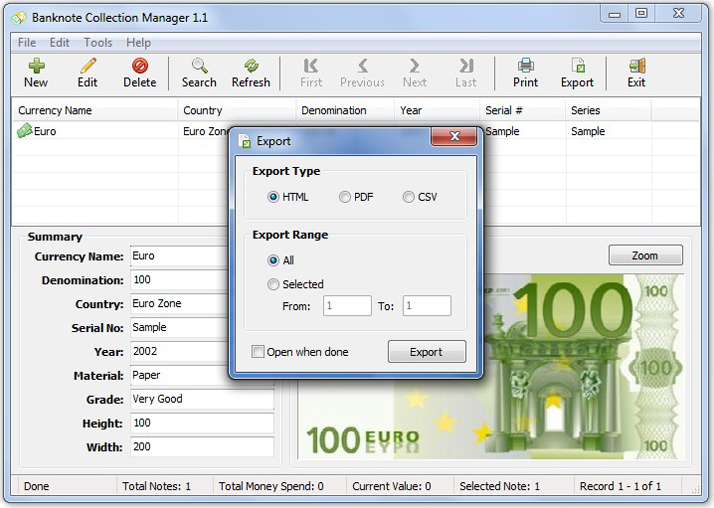Open the Tools menu
Screen dimensions: 714x508
click(x=98, y=43)
